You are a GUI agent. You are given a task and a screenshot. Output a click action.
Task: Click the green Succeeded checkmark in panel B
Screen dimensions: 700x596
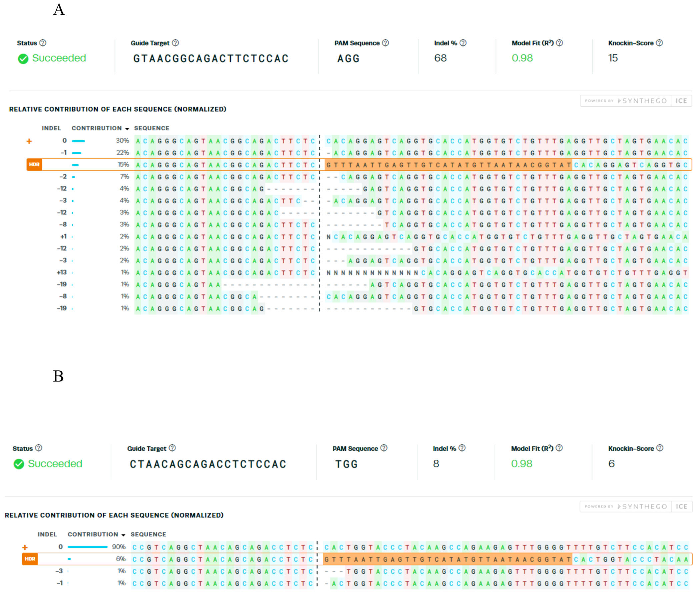[x=19, y=464]
